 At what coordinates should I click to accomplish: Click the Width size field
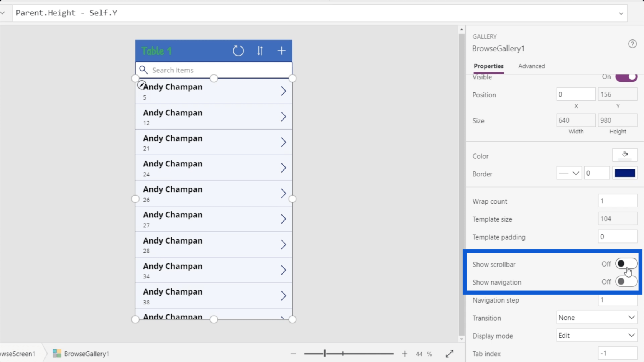[x=576, y=120]
